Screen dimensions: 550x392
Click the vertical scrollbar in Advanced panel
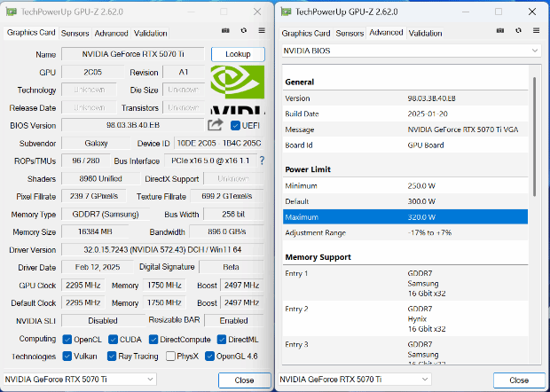[x=535, y=137]
